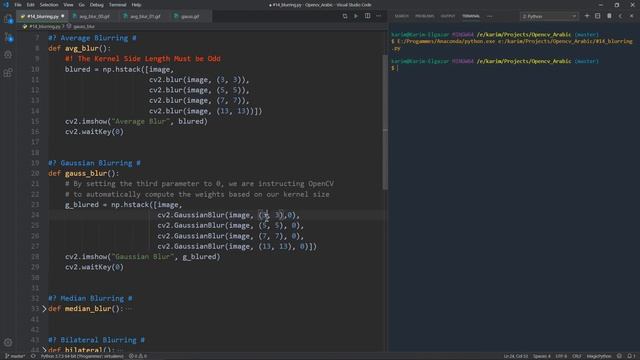Click the Open Changes icon in editor toolbar
Viewport: 640px width, 360px height.
click(x=345, y=16)
